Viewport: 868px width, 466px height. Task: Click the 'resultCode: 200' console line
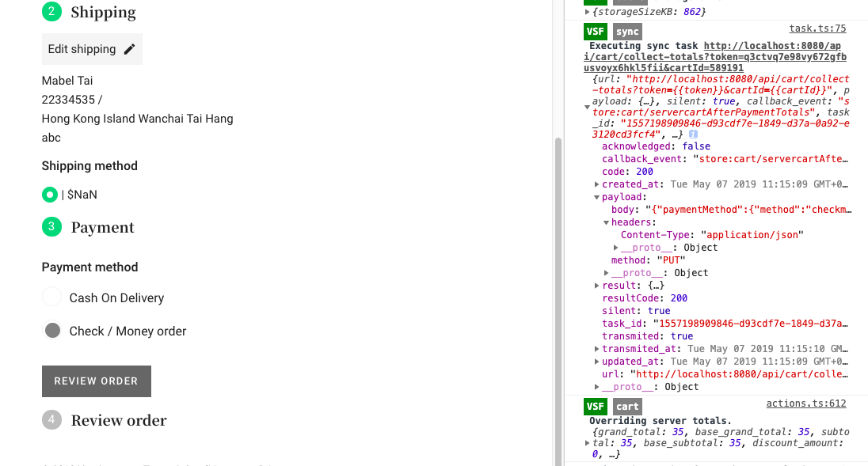645,298
